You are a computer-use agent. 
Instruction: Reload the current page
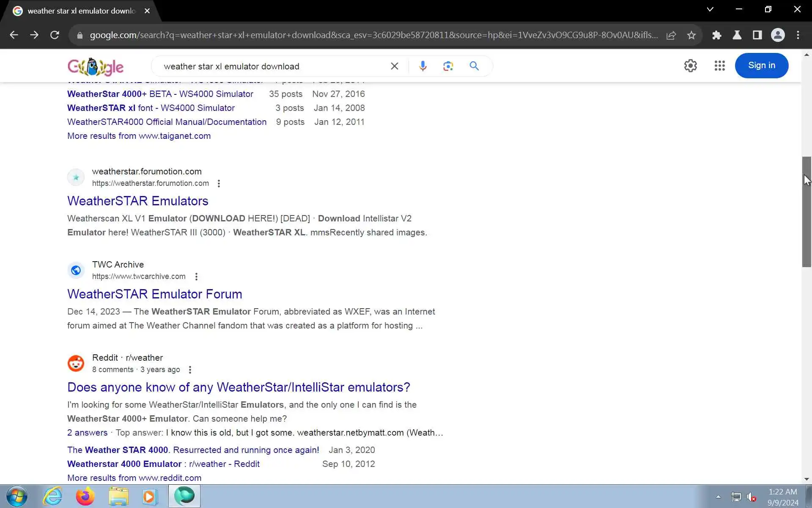(55, 35)
